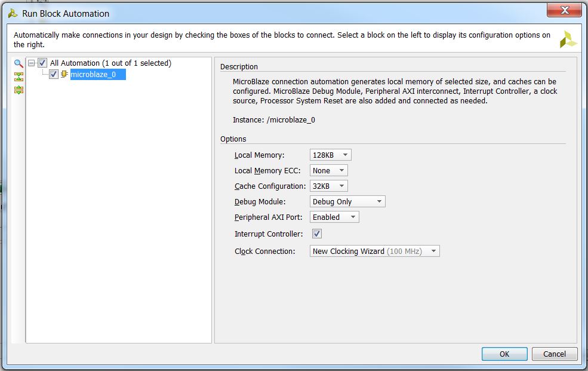Toggle the All Automation checkbox
This screenshot has height=371, width=588.
pyautogui.click(x=42, y=63)
